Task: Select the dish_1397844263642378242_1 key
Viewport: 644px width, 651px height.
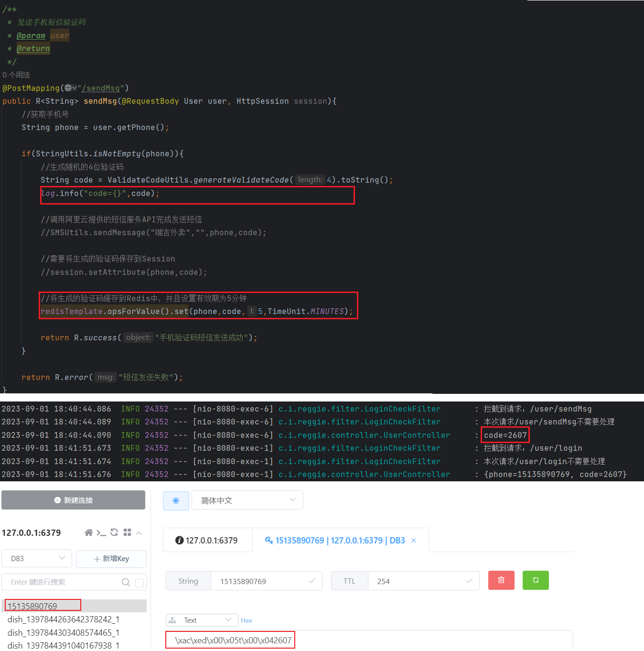Action: [x=64, y=619]
